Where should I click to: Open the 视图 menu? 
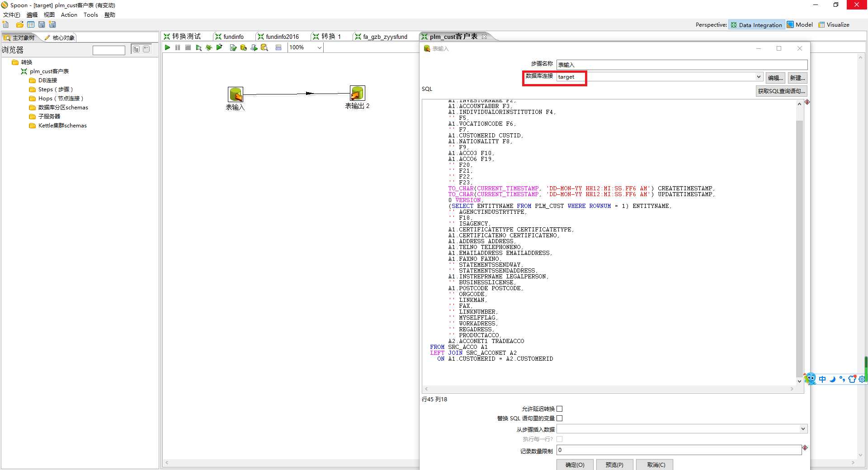click(x=49, y=15)
